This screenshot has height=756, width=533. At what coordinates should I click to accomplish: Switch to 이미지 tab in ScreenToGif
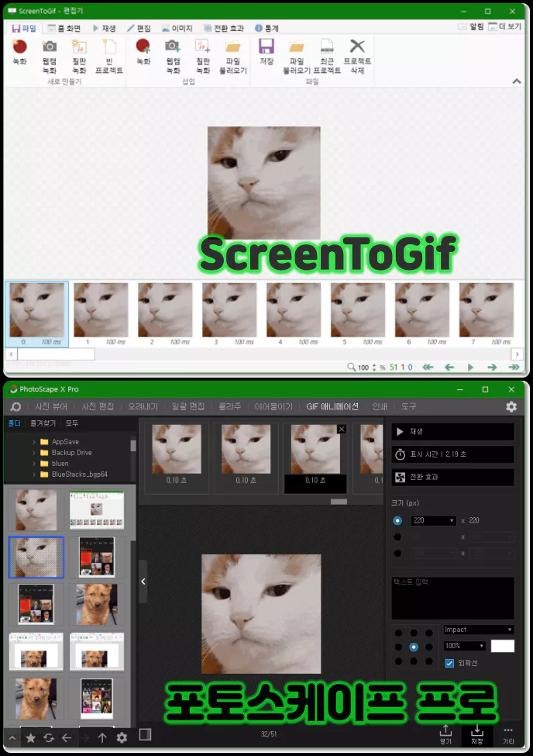point(177,29)
